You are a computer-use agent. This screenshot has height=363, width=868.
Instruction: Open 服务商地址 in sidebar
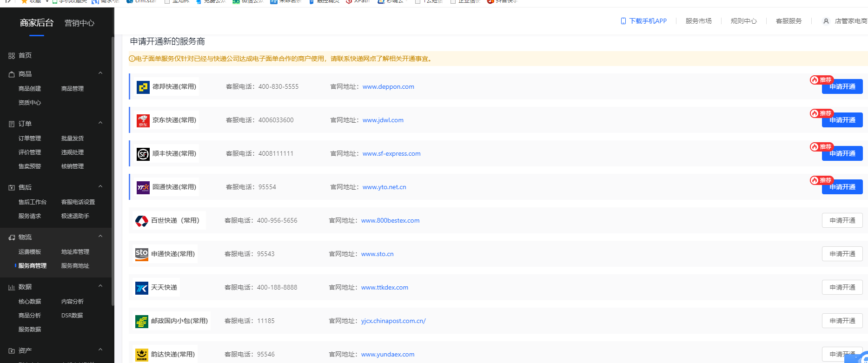click(x=75, y=266)
